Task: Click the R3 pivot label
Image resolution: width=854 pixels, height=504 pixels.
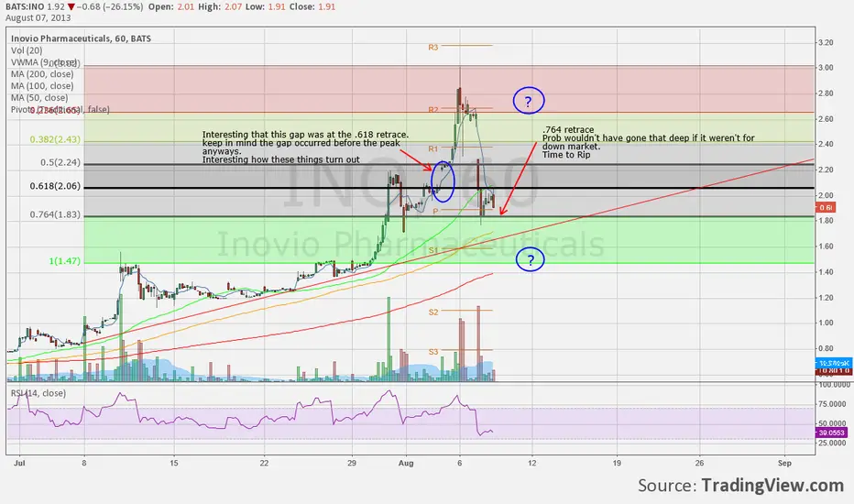Action: (x=433, y=48)
